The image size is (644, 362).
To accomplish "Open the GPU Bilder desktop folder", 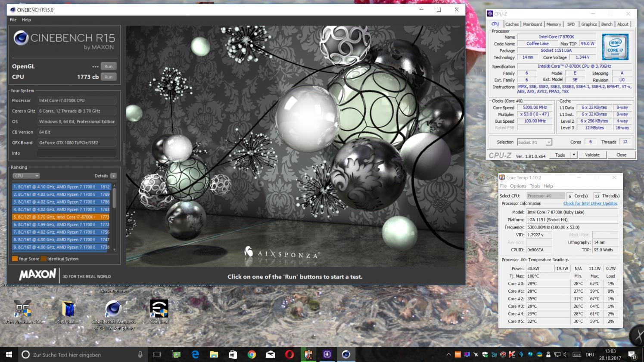I will coord(68,312).
